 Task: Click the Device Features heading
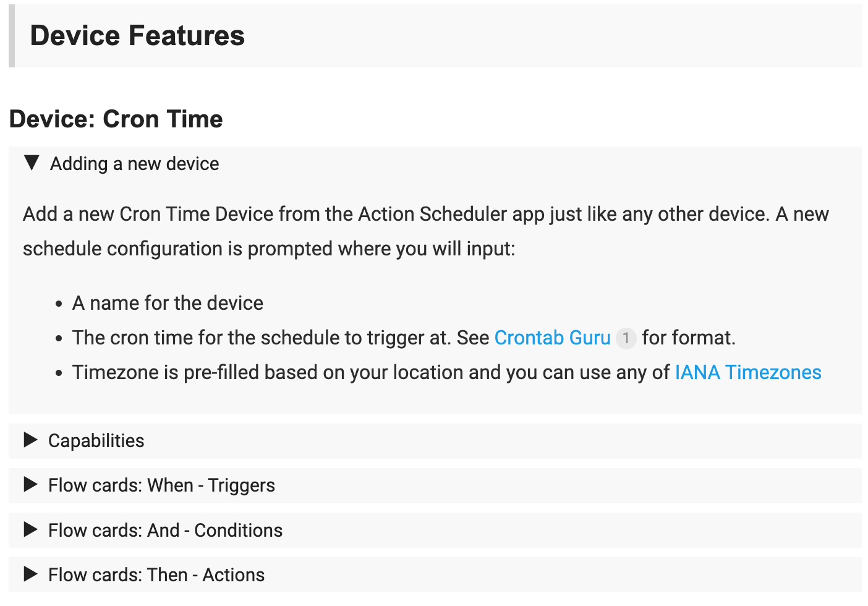(x=137, y=36)
